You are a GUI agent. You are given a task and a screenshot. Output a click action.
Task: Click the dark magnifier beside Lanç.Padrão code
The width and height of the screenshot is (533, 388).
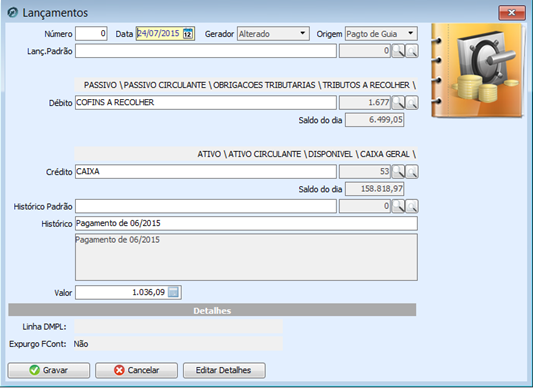398,51
